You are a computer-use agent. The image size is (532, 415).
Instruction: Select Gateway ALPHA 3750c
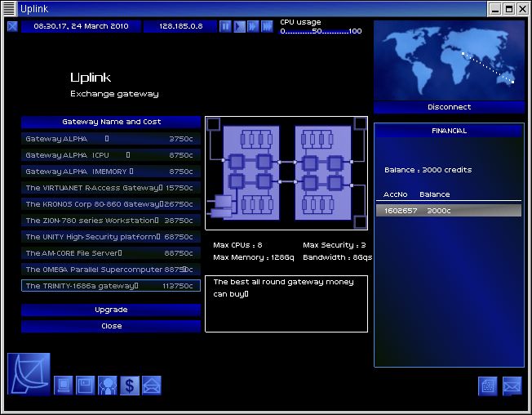click(x=111, y=139)
